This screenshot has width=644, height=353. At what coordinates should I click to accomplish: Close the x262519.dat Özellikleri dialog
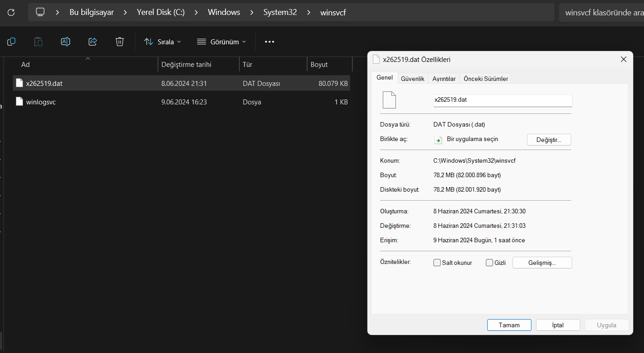point(623,59)
